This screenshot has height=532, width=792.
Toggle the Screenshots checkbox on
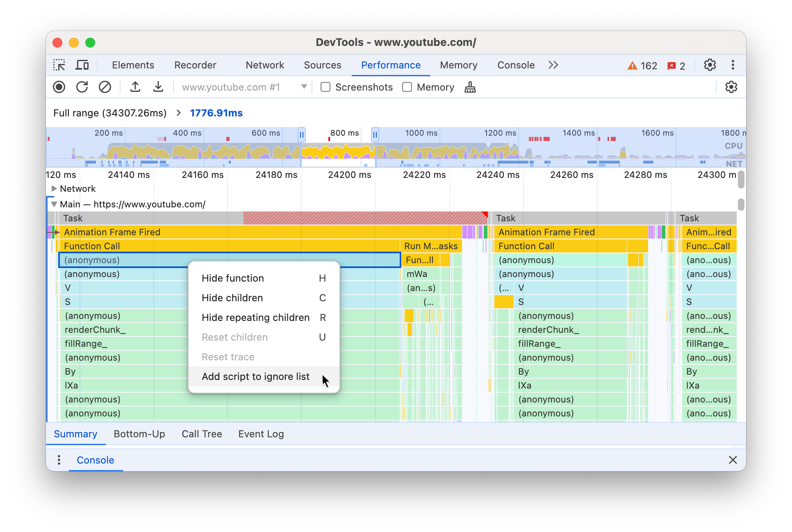click(325, 87)
